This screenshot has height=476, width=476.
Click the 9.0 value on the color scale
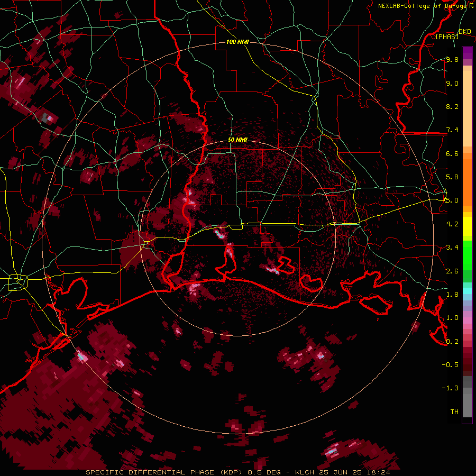click(452, 83)
